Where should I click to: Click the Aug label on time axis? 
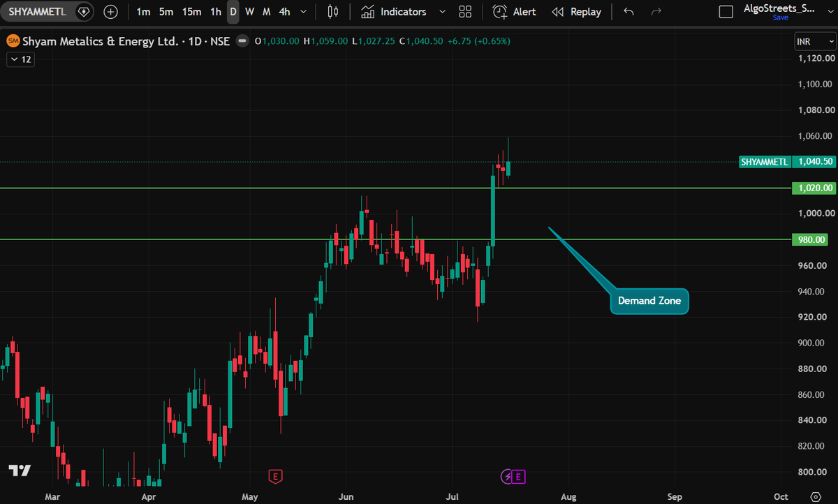click(568, 497)
